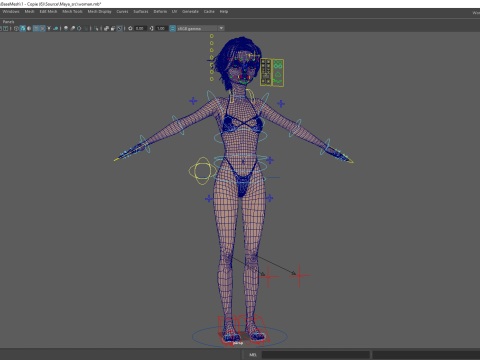Select the green eye controls in face panel

278,65
